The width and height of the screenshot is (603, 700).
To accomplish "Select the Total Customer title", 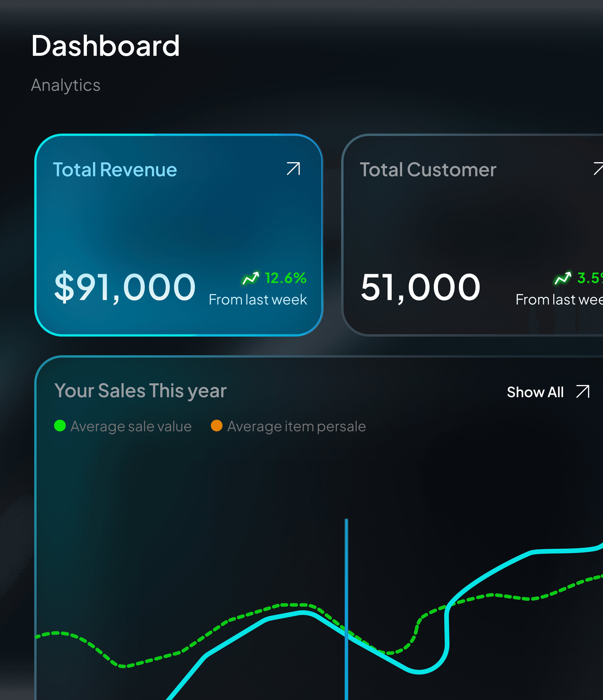I will pos(428,170).
